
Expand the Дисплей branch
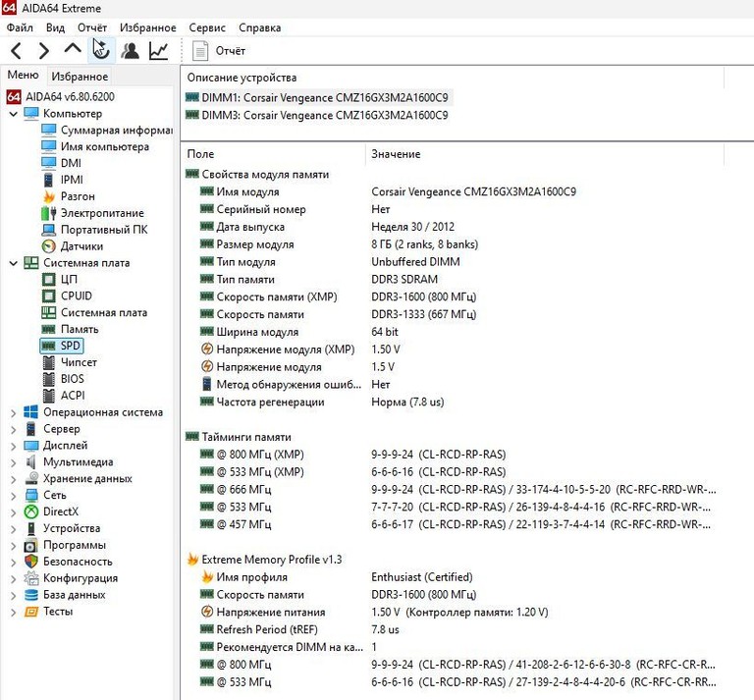pyautogui.click(x=14, y=446)
